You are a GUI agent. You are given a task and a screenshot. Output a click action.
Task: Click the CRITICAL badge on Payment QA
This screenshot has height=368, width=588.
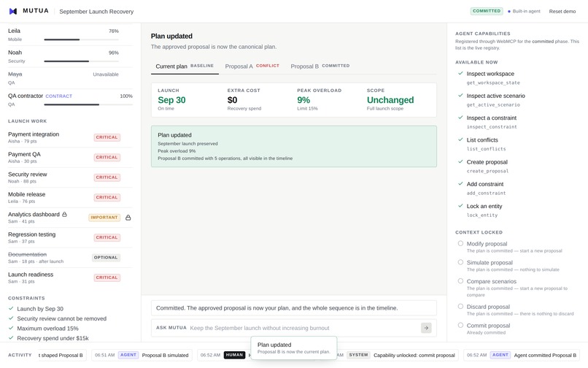click(107, 157)
